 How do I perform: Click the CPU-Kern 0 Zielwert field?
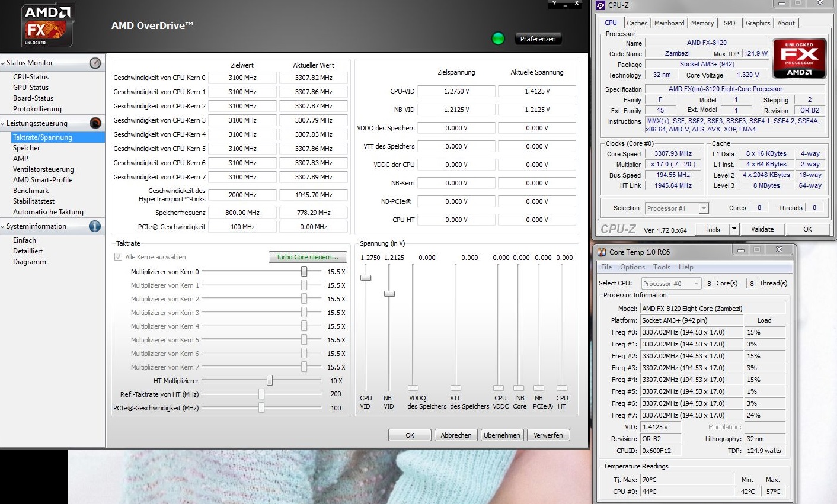click(242, 78)
